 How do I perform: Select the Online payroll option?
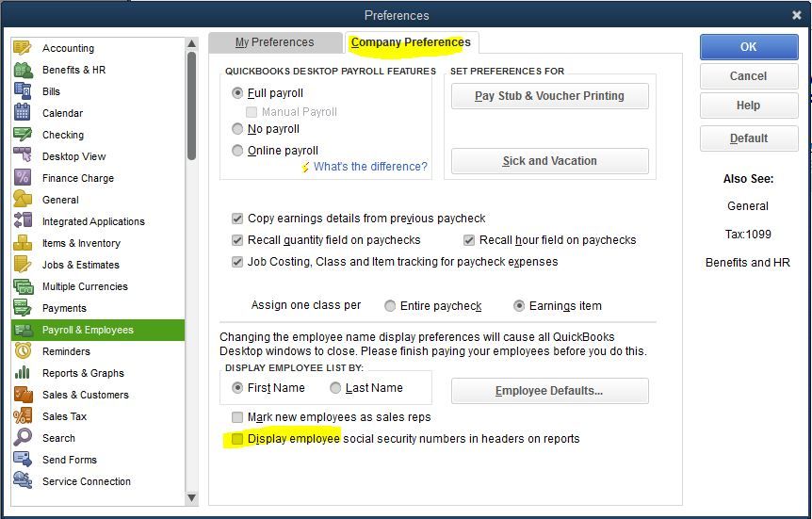point(237,150)
